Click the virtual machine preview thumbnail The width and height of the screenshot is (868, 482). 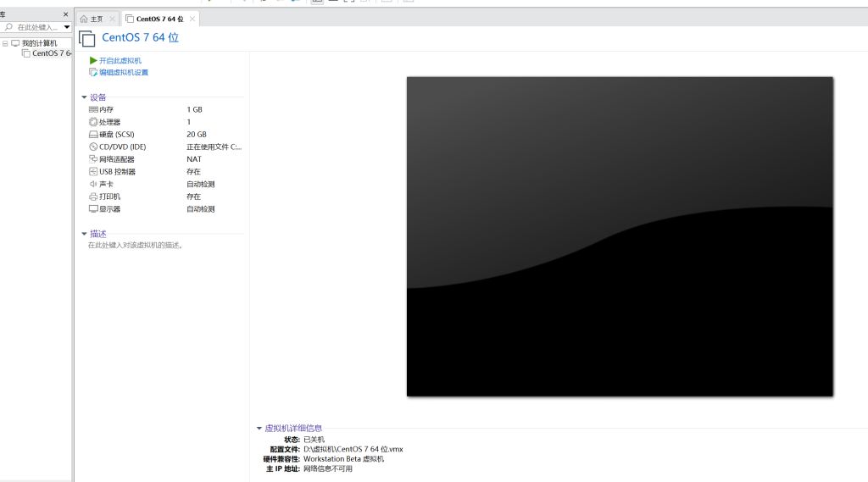pyautogui.click(x=620, y=236)
